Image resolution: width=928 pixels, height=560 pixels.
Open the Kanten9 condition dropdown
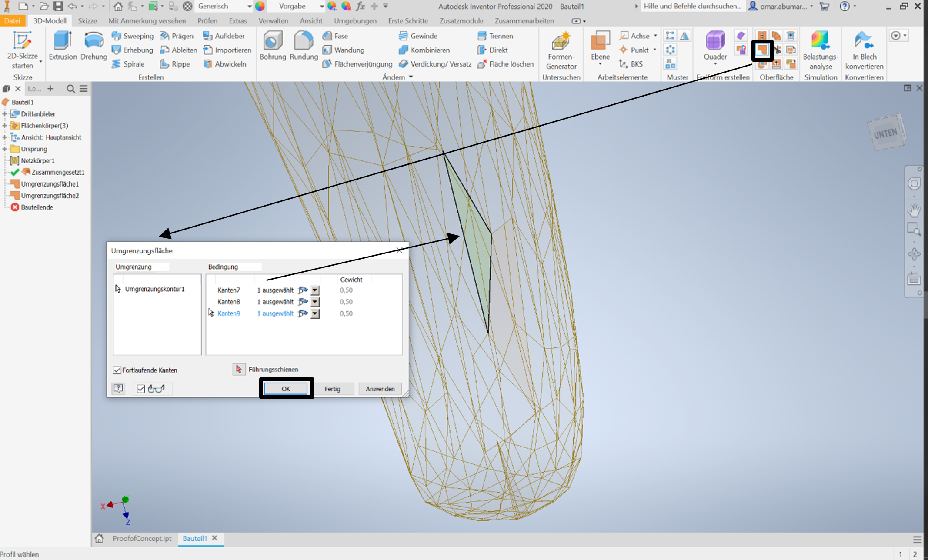[x=315, y=313]
